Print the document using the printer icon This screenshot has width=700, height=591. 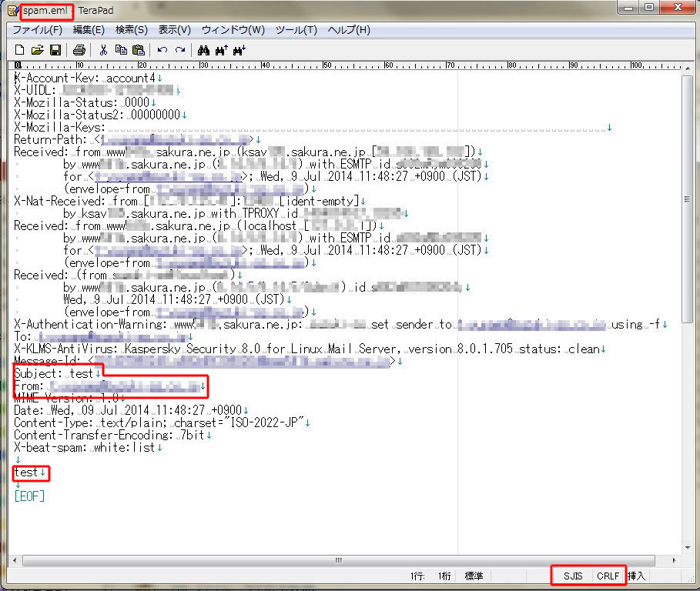point(79,50)
